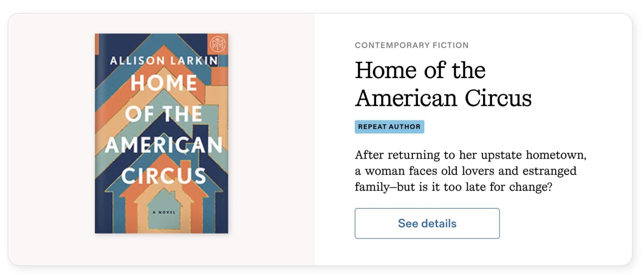Image resolution: width=644 pixels, height=275 pixels.
Task: Click the 'ALLISON LARKIN' author name on cover
Action: coord(164,61)
